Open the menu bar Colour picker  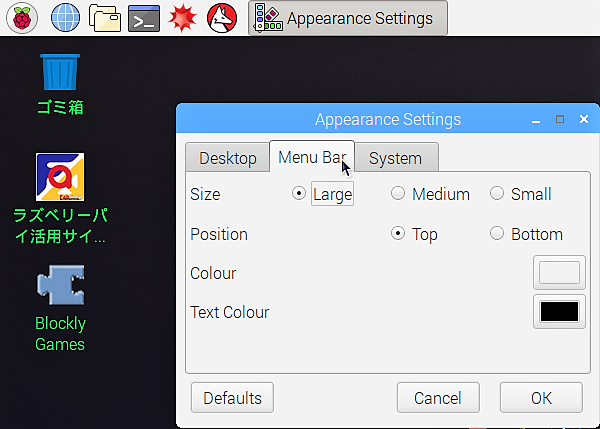click(x=559, y=272)
